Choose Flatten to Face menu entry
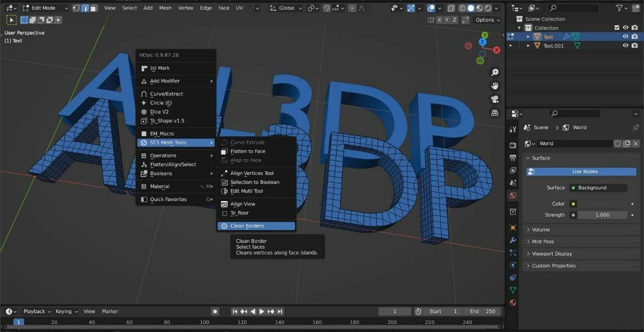The height and width of the screenshot is (332, 644). point(256,151)
